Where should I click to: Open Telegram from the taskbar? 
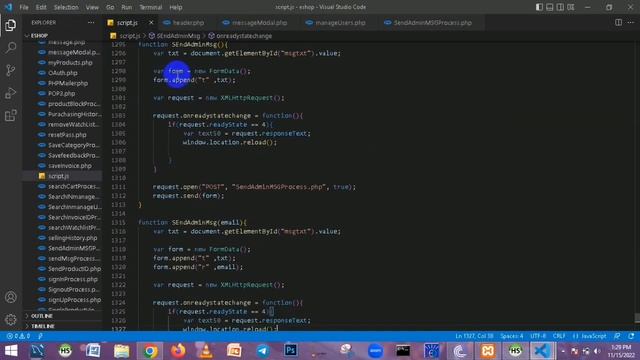click(x=263, y=351)
